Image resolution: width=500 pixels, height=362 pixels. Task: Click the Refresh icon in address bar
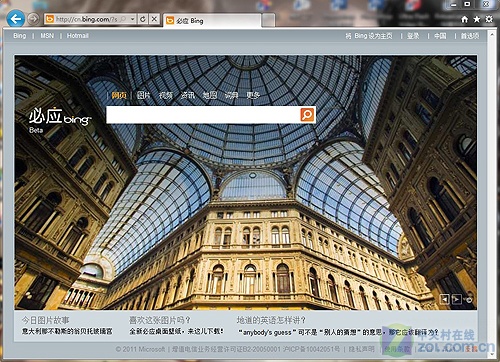[143, 19]
